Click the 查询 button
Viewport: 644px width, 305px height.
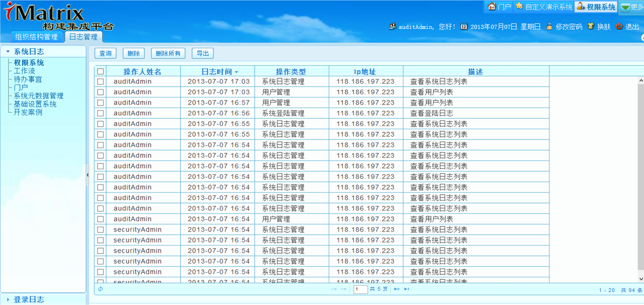(105, 53)
